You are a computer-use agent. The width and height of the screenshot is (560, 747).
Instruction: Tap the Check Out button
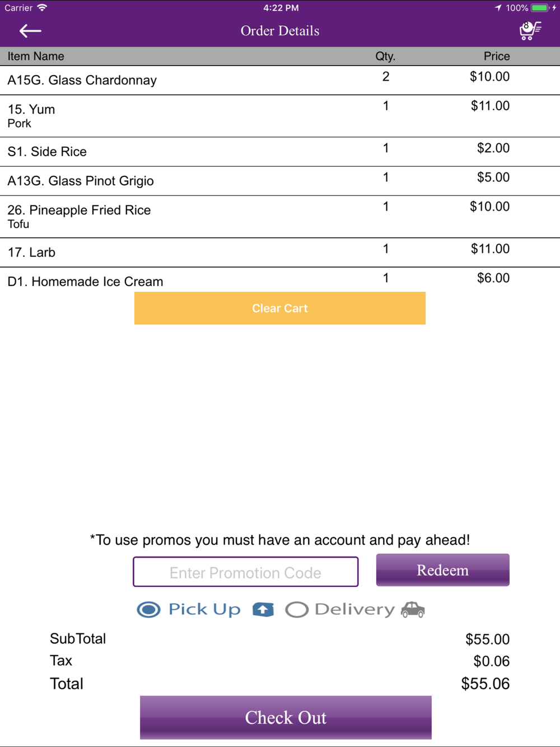(x=286, y=717)
